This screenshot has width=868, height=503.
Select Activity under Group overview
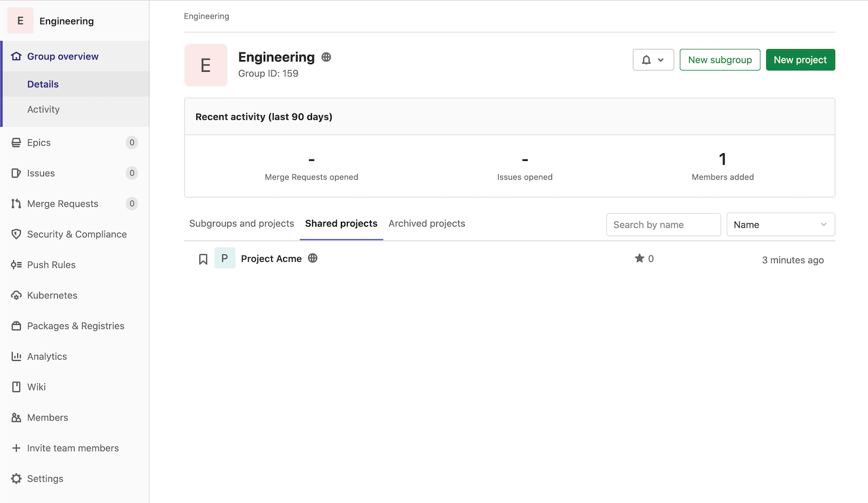click(43, 110)
